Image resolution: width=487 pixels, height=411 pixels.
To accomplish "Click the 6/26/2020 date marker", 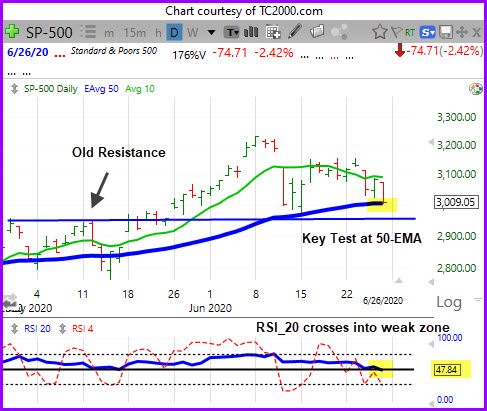I will [x=383, y=301].
